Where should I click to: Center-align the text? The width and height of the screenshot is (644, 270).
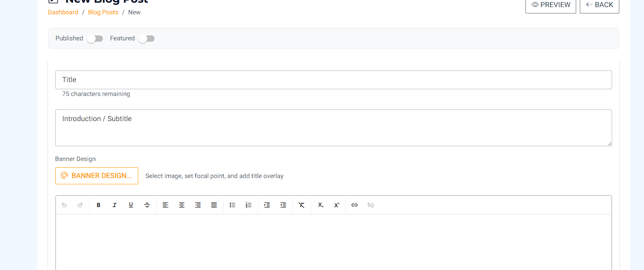pos(181,205)
